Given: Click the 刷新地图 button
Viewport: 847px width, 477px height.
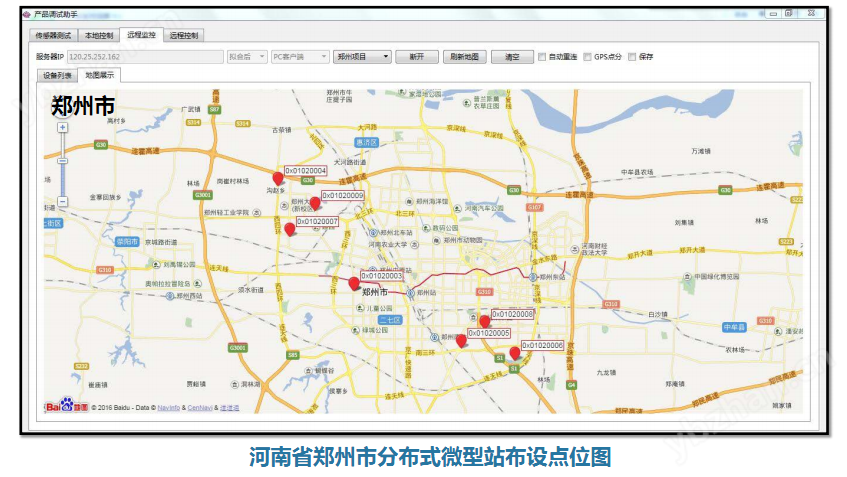Looking at the screenshot, I should [x=465, y=57].
